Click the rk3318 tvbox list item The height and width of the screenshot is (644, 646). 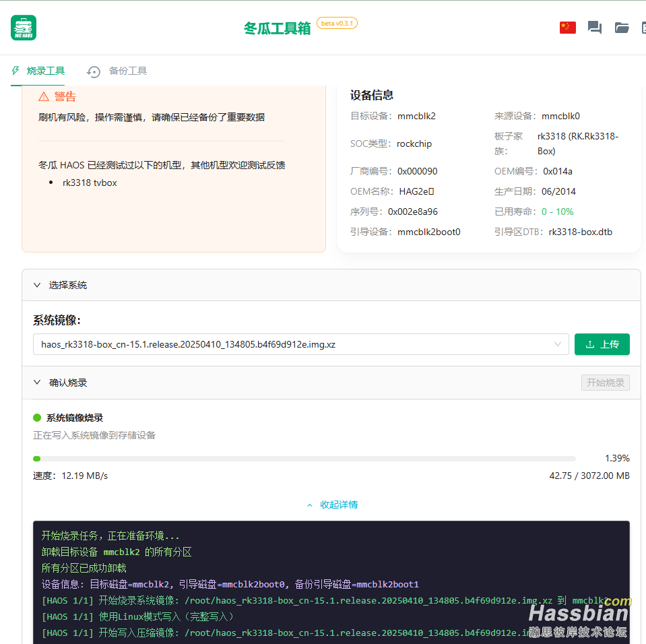click(90, 183)
